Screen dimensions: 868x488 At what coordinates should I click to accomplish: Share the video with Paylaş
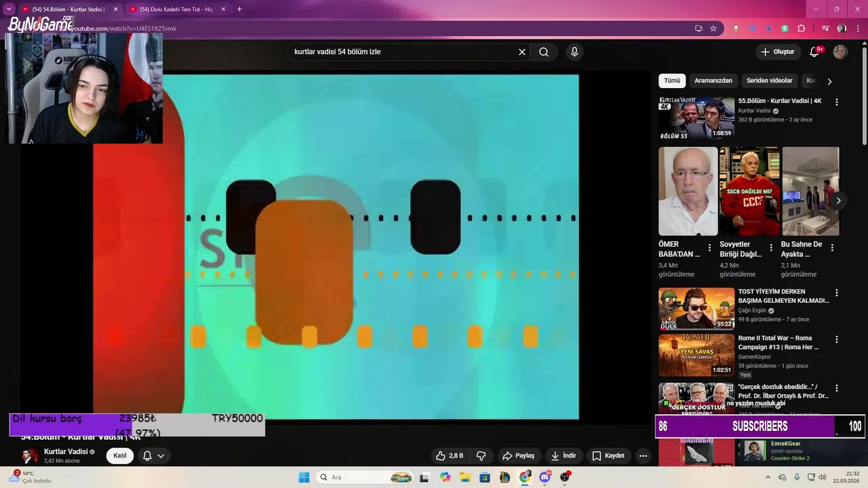click(x=518, y=455)
